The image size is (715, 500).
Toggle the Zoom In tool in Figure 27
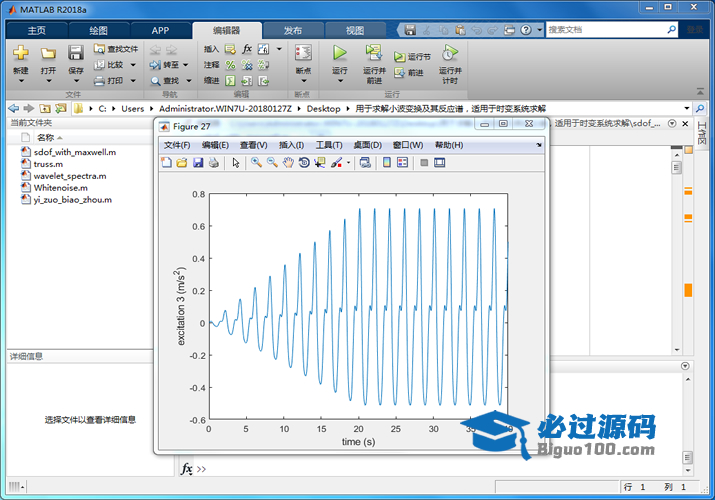click(x=256, y=162)
